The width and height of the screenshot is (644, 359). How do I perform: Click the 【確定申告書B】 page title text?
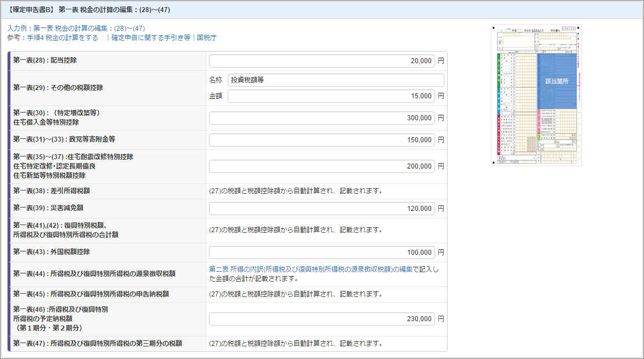pyautogui.click(x=88, y=10)
